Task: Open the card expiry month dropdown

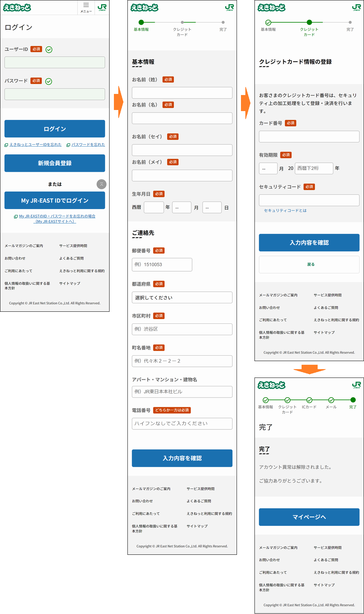Action: coord(268,168)
